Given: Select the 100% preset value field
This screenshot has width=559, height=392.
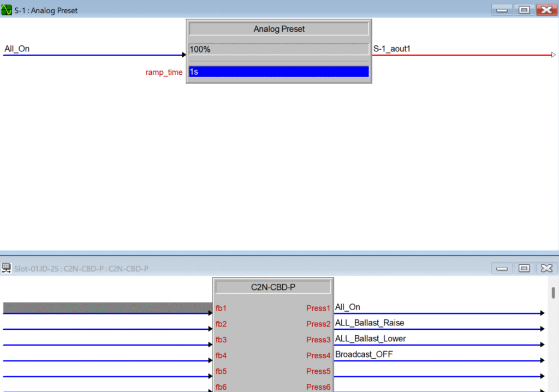Looking at the screenshot, I should [x=278, y=49].
